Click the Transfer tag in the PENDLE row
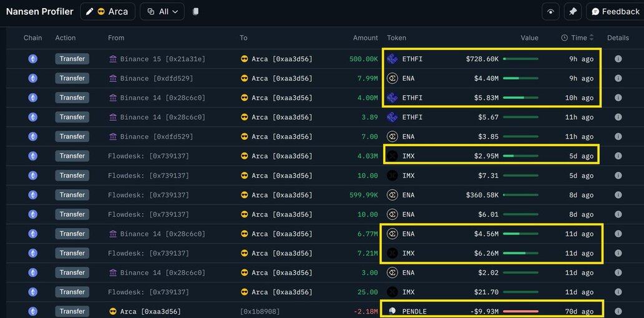The image size is (644, 318). [x=72, y=311]
